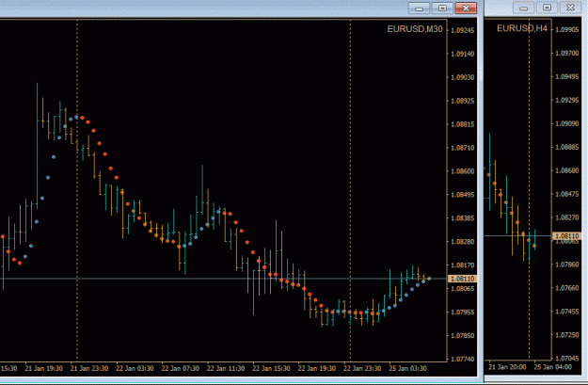
Task: Click the 1.09030 price on M30 scale
Action: tap(462, 77)
